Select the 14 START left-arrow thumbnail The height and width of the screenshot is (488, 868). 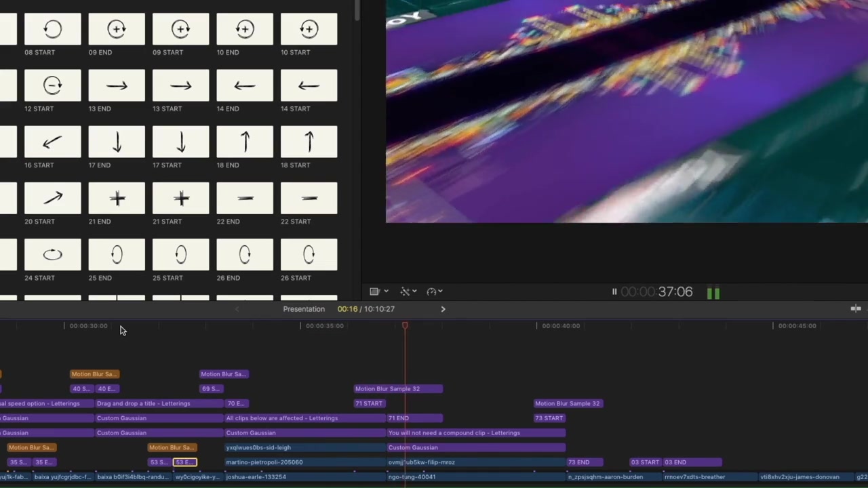tap(309, 85)
